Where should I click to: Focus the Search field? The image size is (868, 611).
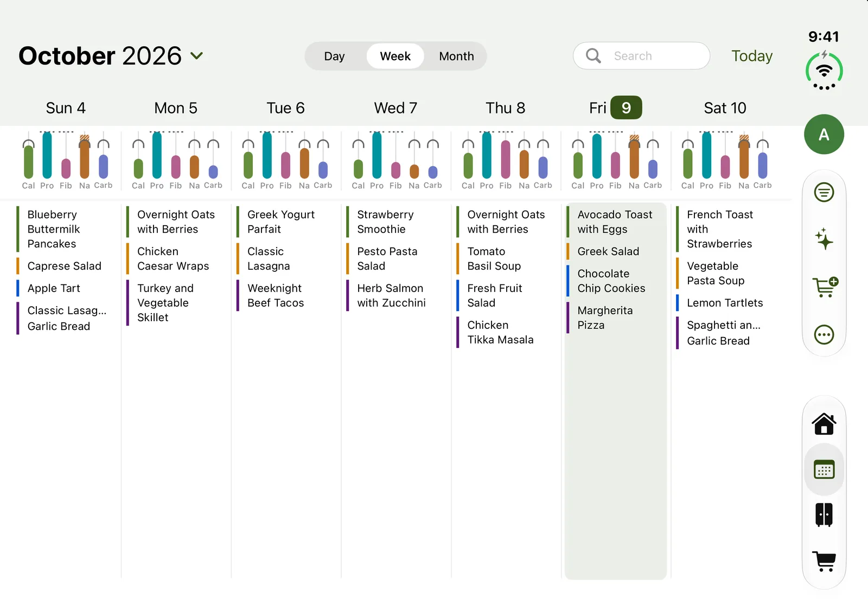pos(641,56)
